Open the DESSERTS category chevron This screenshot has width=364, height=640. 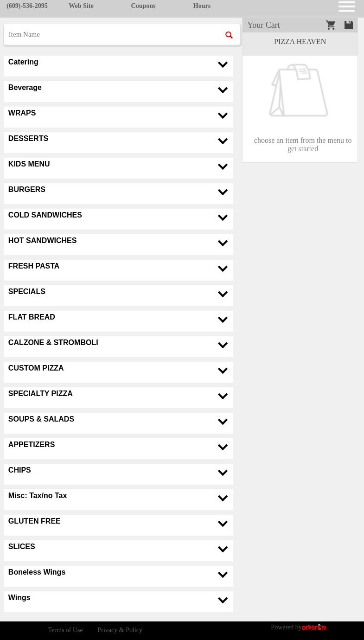tap(223, 141)
